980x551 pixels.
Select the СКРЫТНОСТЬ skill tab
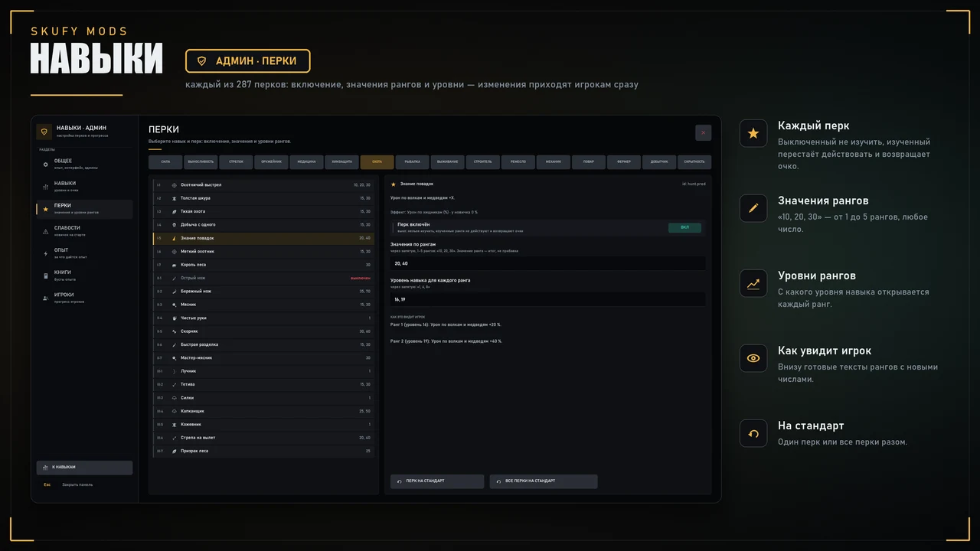pyautogui.click(x=694, y=162)
